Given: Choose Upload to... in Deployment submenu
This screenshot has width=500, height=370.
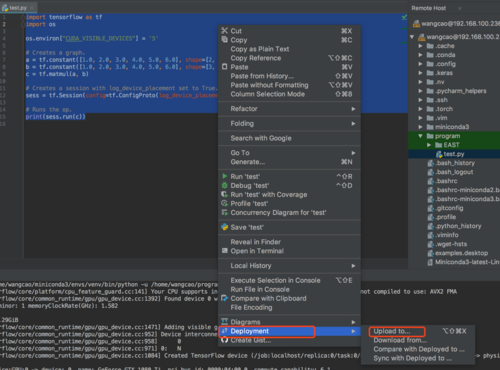Looking at the screenshot, I should (x=418, y=331).
